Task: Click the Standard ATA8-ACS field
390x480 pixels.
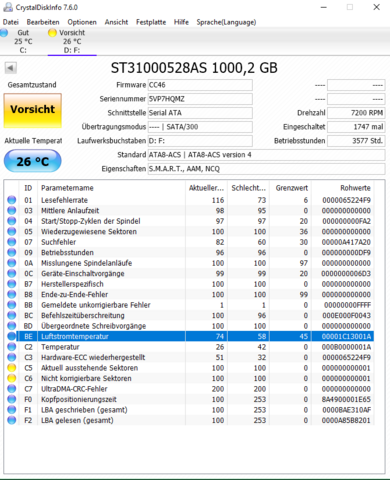Action: pos(266,155)
